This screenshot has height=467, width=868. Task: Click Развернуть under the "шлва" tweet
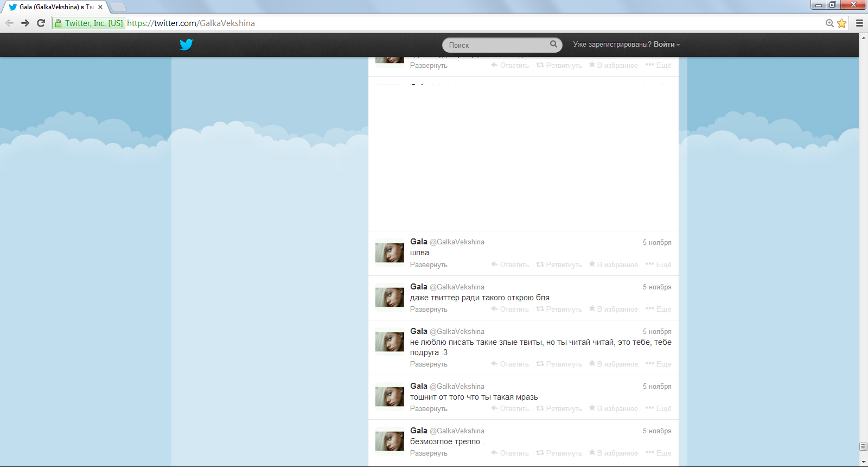coord(429,265)
